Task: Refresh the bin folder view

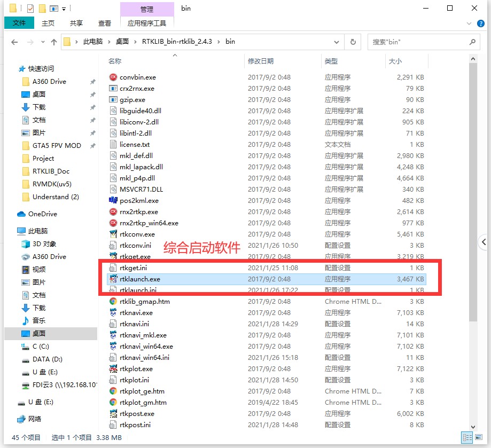Action: [353, 42]
